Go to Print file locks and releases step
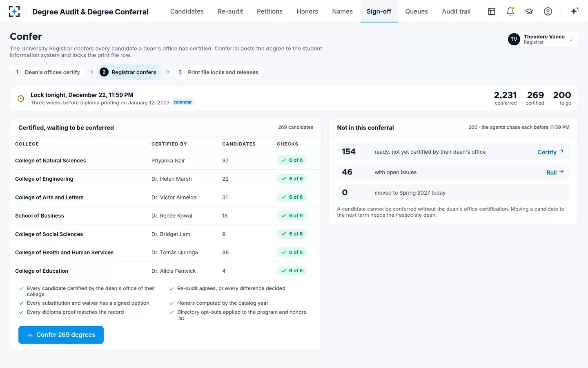Image resolution: width=588 pixels, height=368 pixels. point(218,72)
